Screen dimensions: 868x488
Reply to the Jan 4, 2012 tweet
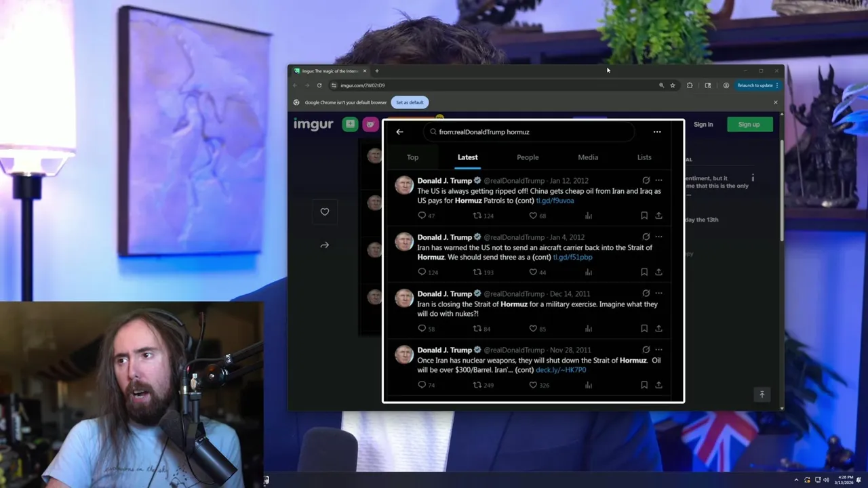click(422, 272)
